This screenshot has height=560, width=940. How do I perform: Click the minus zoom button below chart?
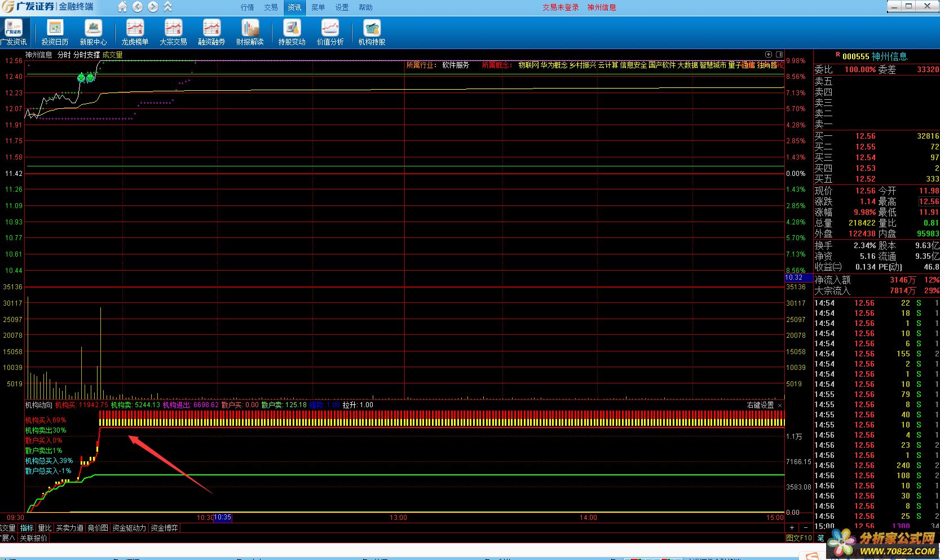pos(806,528)
